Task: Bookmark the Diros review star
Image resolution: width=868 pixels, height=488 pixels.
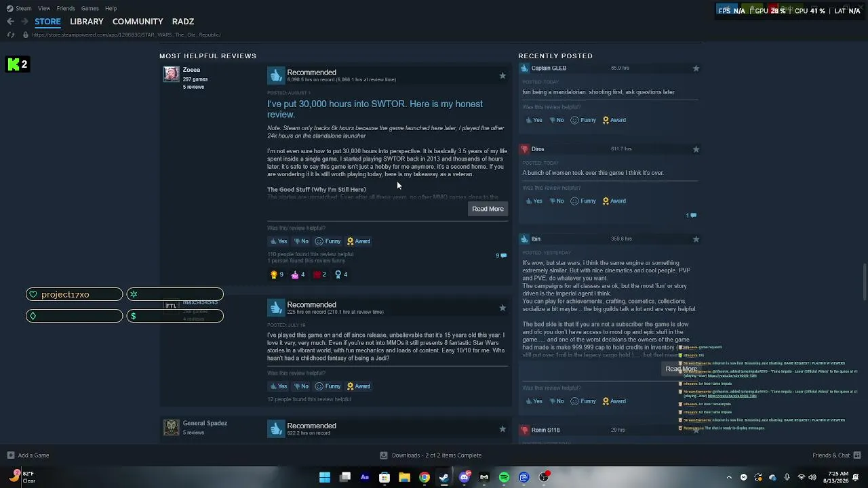Action: point(696,149)
